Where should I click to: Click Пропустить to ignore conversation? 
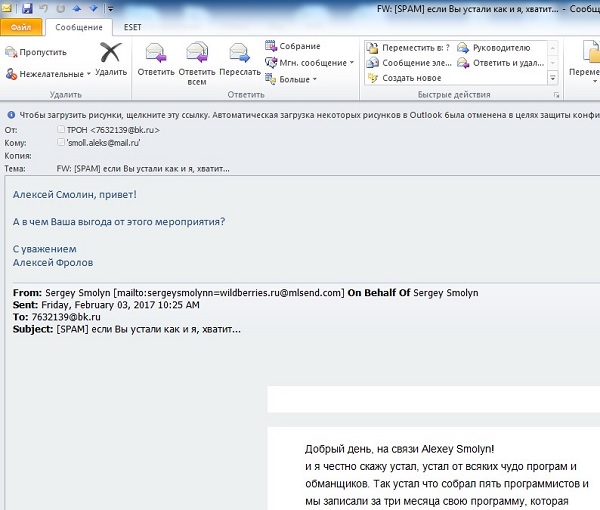(x=36, y=52)
